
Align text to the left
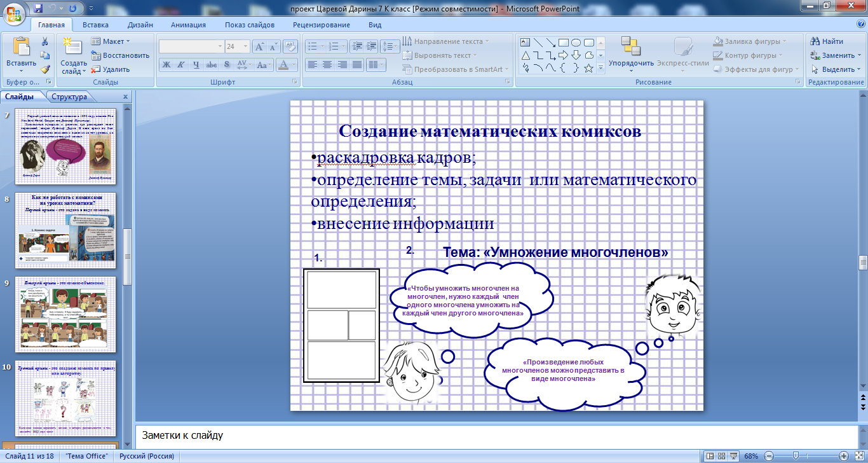(312, 64)
